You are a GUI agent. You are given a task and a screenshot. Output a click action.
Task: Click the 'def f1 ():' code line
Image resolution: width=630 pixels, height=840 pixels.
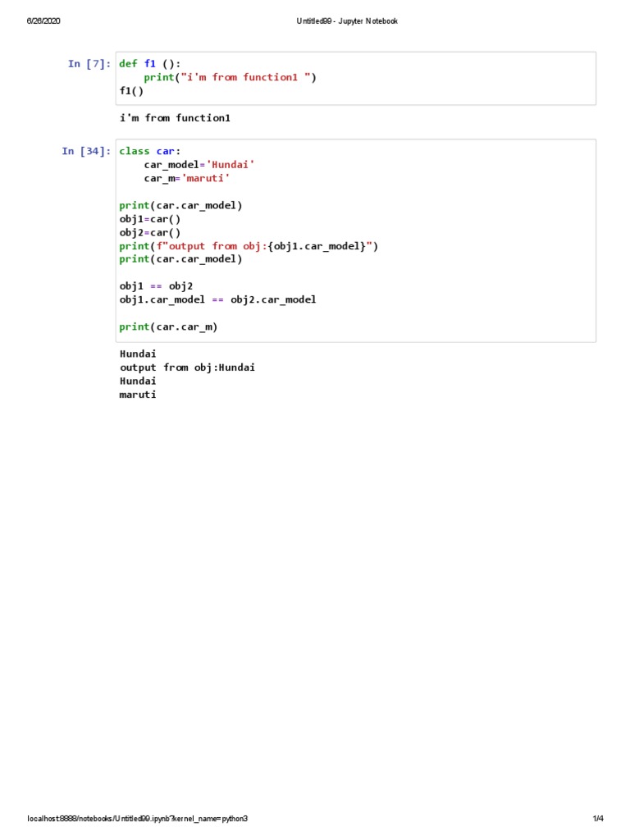click(150, 64)
